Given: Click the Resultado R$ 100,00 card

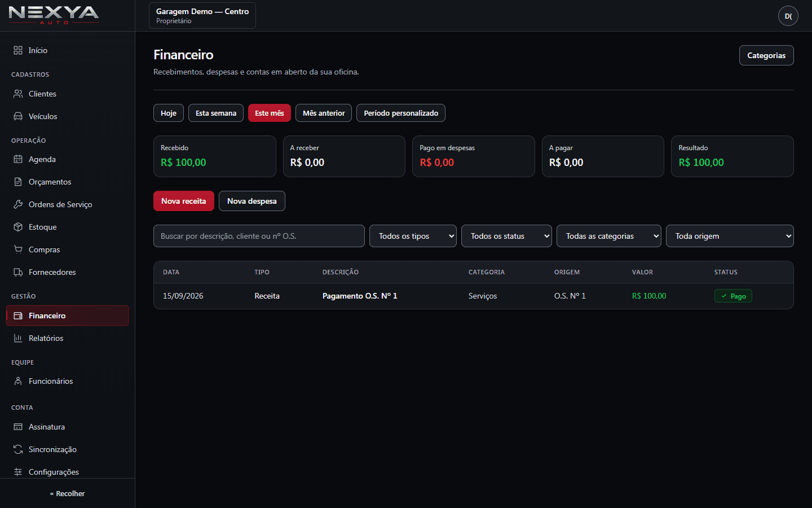Looking at the screenshot, I should coord(732,156).
